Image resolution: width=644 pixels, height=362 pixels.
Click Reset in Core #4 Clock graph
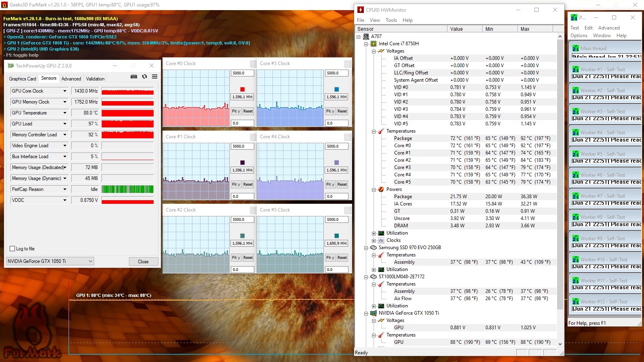[x=342, y=184]
